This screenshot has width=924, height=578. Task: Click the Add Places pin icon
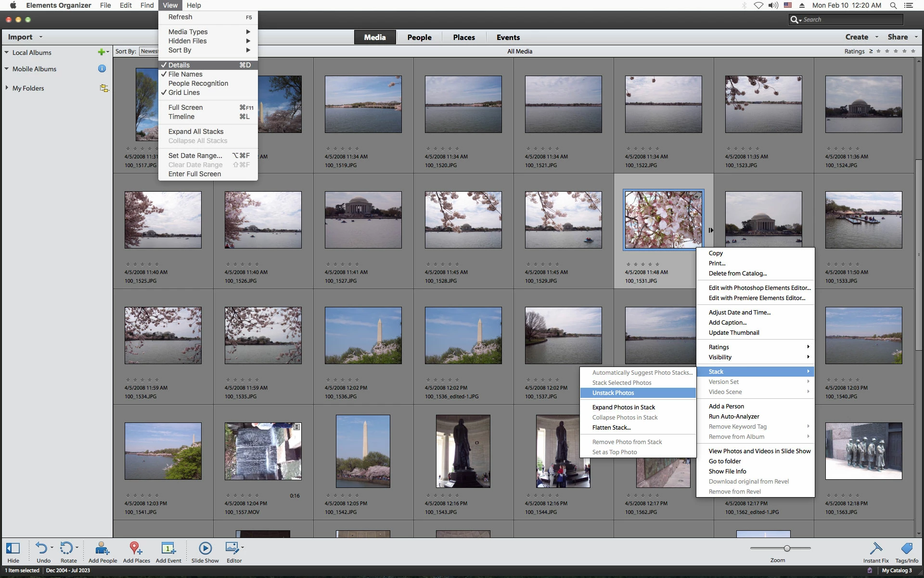pyautogui.click(x=136, y=549)
